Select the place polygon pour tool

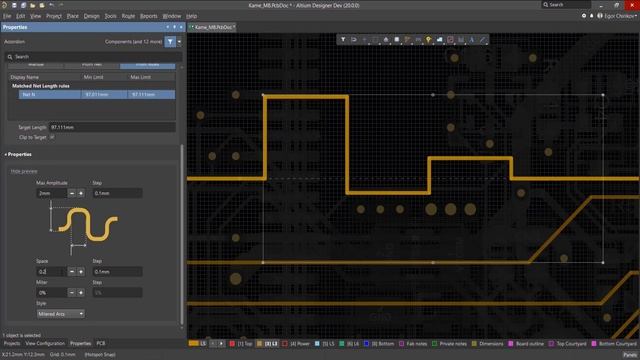(x=440, y=40)
